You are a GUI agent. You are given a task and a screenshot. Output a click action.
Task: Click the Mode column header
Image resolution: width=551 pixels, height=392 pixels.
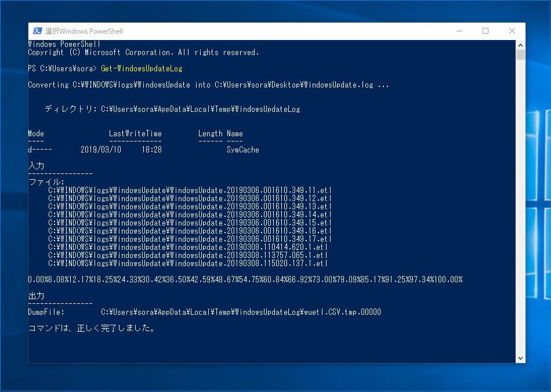pos(36,133)
